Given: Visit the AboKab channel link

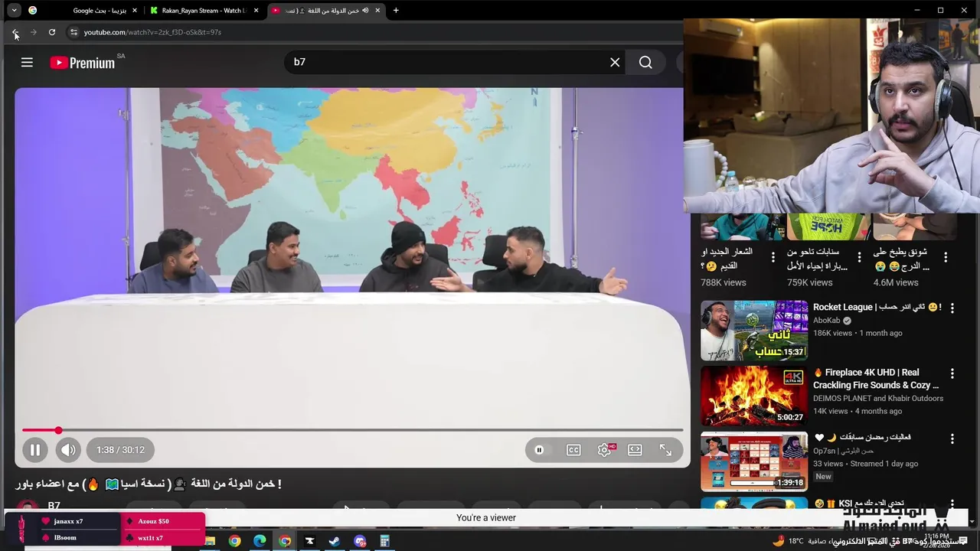Looking at the screenshot, I should coord(827,321).
